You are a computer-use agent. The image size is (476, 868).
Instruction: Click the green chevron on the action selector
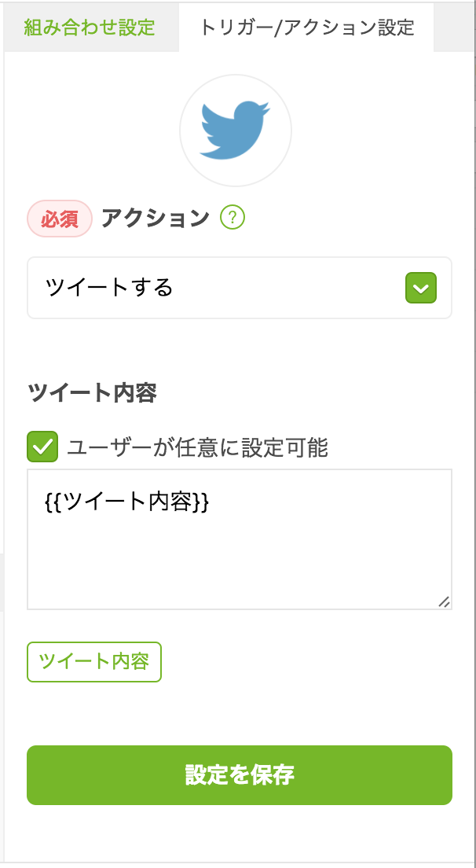[420, 288]
